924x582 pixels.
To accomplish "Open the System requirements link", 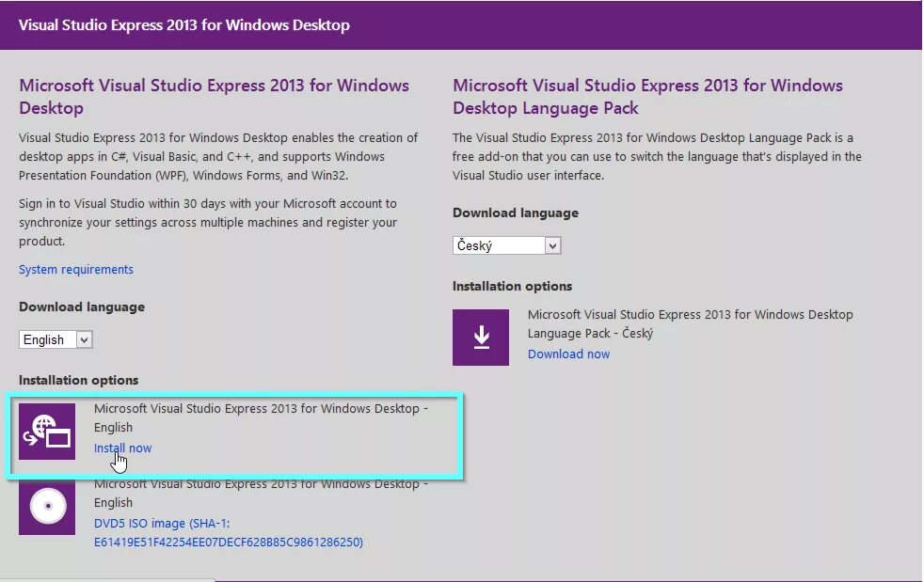I will pyautogui.click(x=76, y=269).
